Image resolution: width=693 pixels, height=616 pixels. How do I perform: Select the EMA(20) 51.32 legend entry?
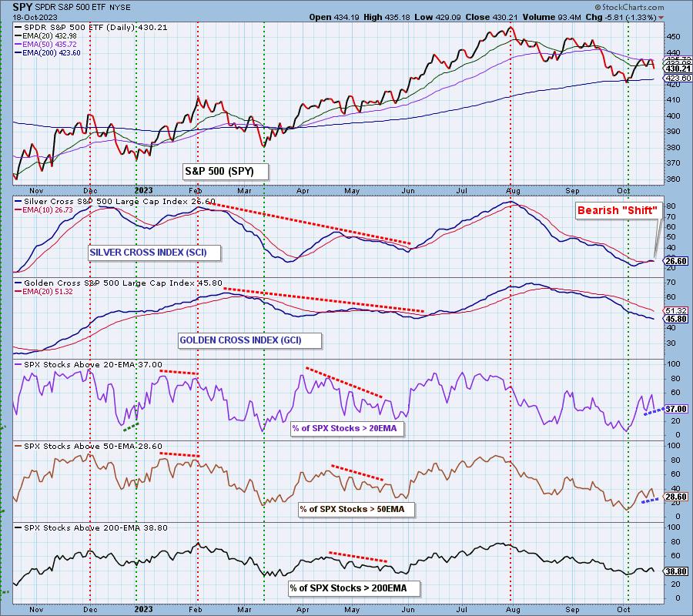click(x=44, y=292)
